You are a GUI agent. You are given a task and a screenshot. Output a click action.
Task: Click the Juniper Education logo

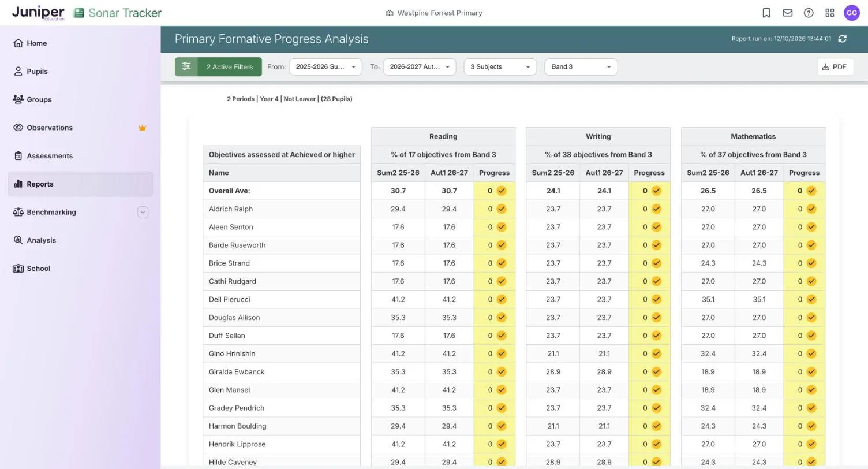pyautogui.click(x=38, y=13)
